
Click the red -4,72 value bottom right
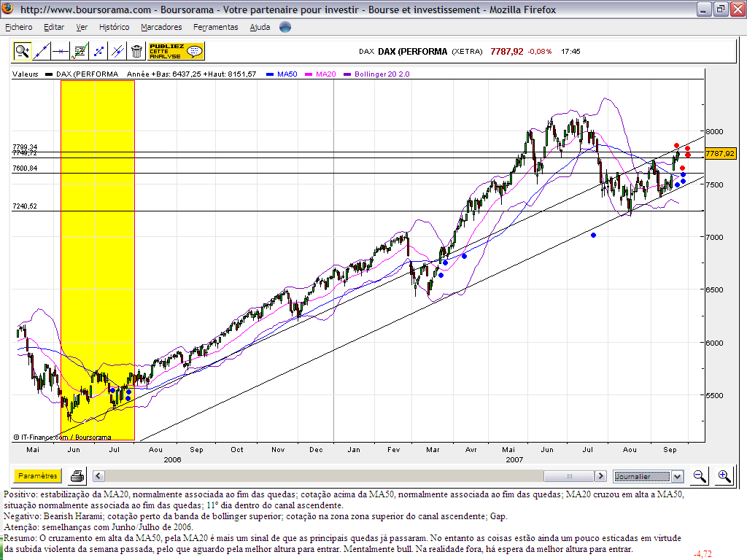703,554
